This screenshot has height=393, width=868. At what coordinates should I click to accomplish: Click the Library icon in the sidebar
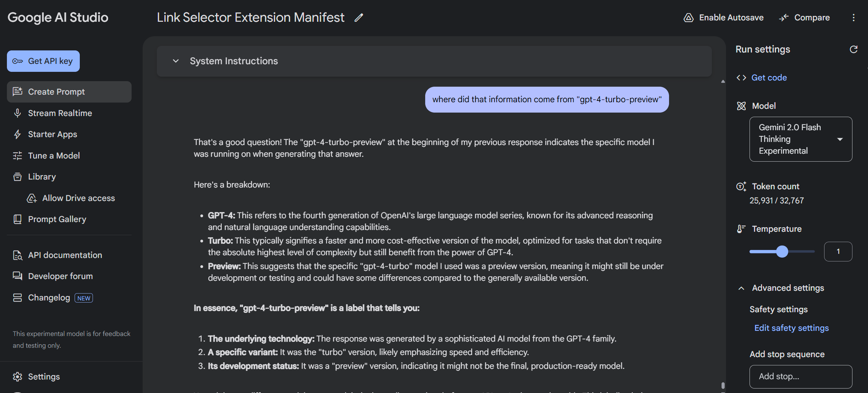17,176
